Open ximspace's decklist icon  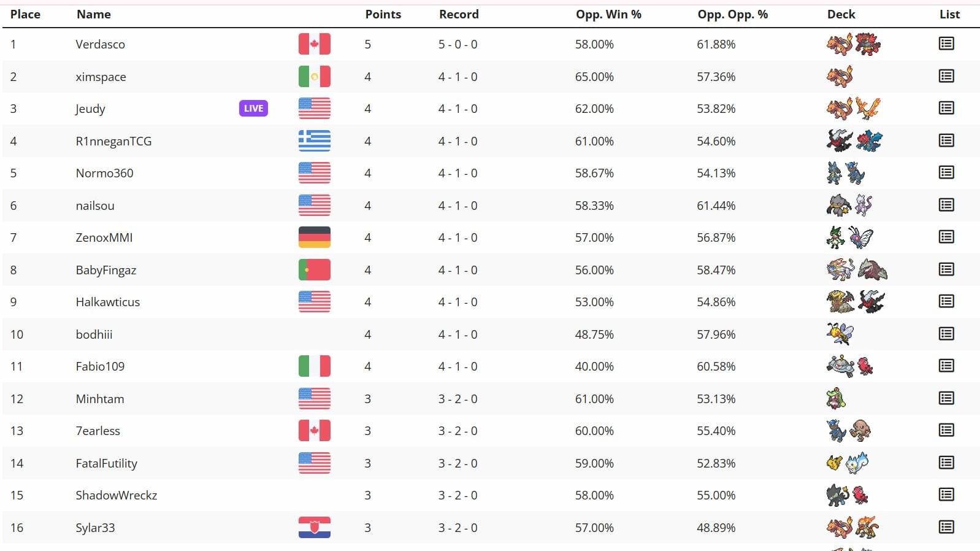(946, 76)
